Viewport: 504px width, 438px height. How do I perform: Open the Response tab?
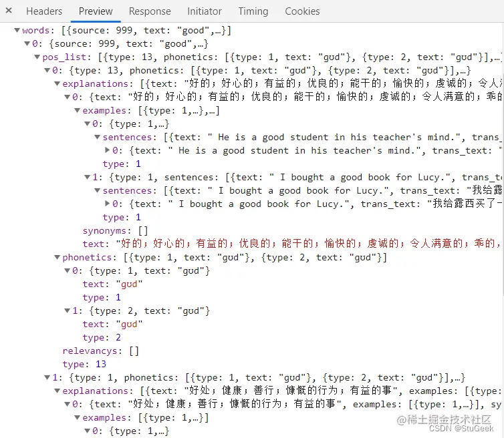tap(150, 11)
